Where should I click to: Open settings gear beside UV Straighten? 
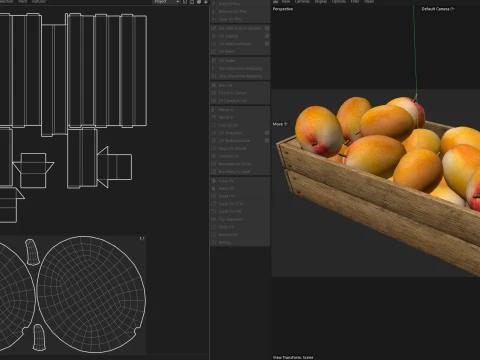267,133
